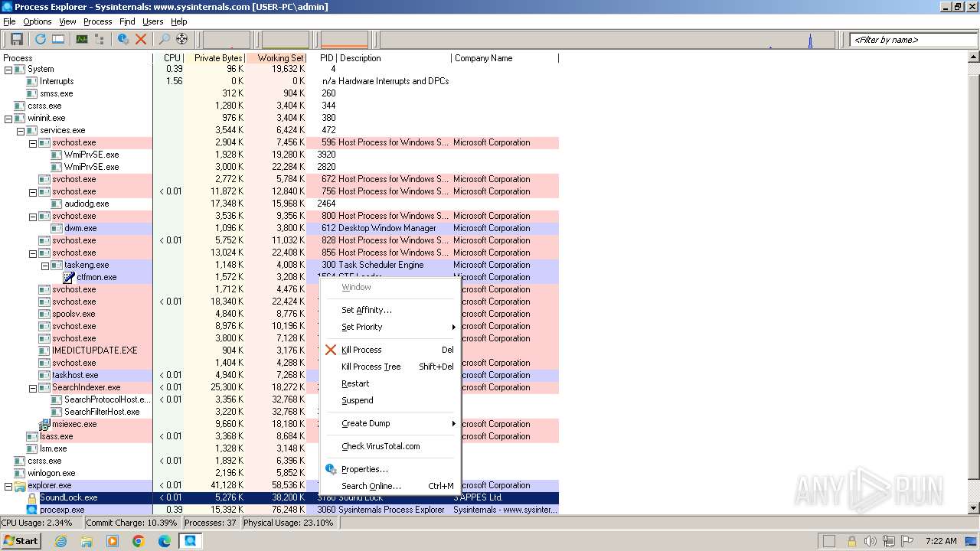Refresh the process list now

click(40, 39)
